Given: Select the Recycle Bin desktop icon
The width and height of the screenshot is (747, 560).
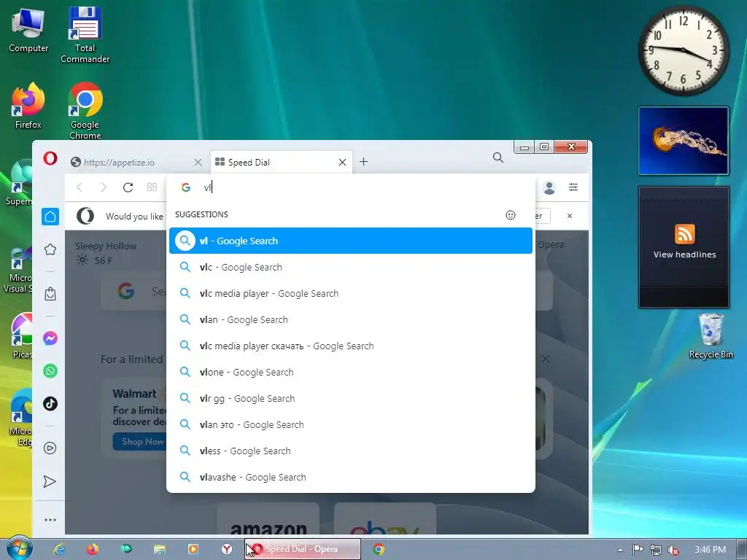Looking at the screenshot, I should tap(711, 335).
